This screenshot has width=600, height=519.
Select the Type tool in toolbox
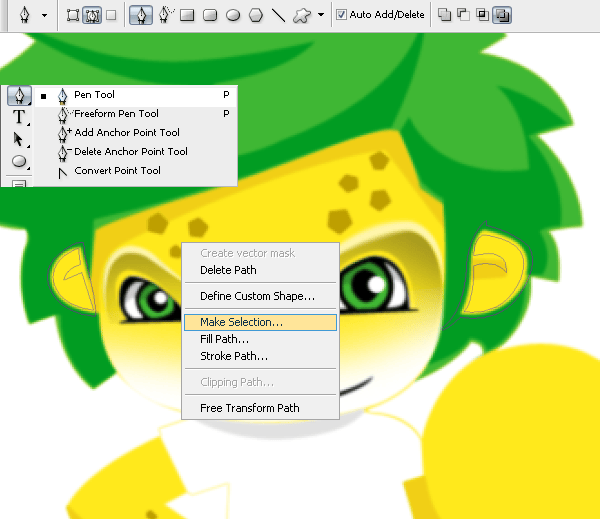[x=19, y=117]
